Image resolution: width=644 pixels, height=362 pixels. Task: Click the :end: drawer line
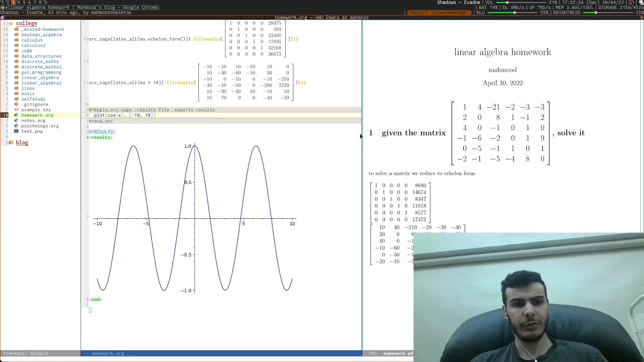(x=96, y=300)
